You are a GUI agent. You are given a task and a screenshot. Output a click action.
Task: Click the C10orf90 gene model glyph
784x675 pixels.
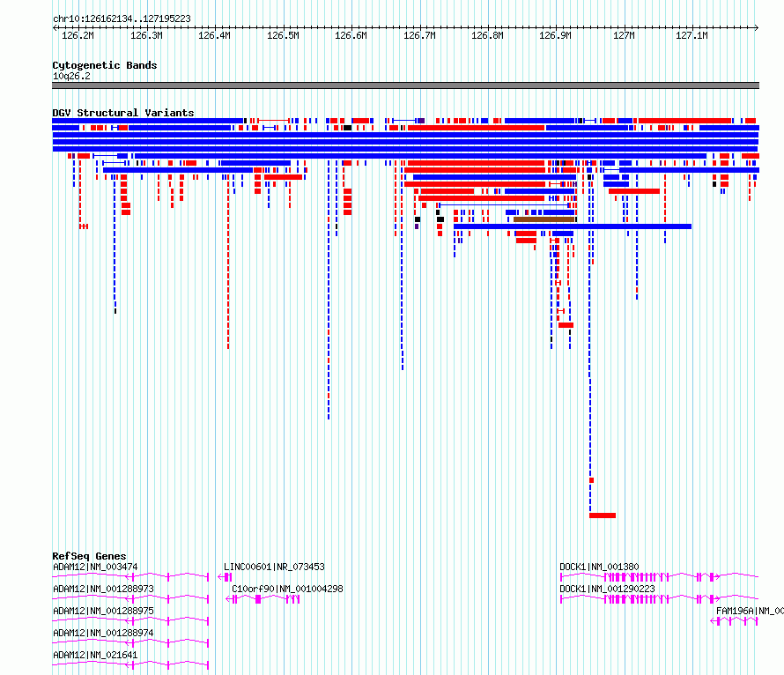pos(263,599)
